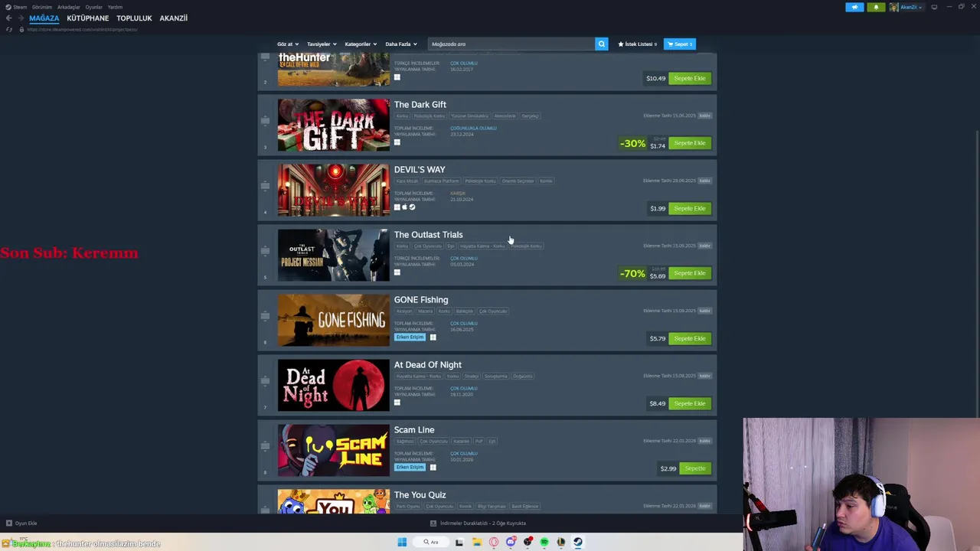980x551 pixels.
Task: Open the AKANZİİ profile tab
Action: point(173,18)
